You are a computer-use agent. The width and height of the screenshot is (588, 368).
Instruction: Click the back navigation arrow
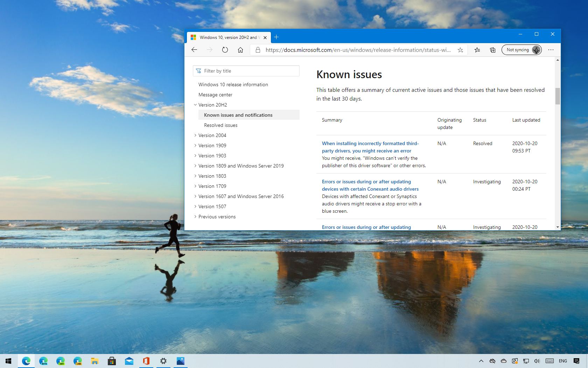pyautogui.click(x=194, y=50)
